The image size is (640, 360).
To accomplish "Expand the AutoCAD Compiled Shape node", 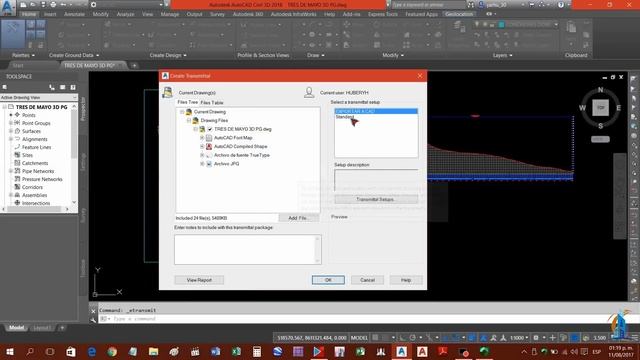I will coord(202,147).
